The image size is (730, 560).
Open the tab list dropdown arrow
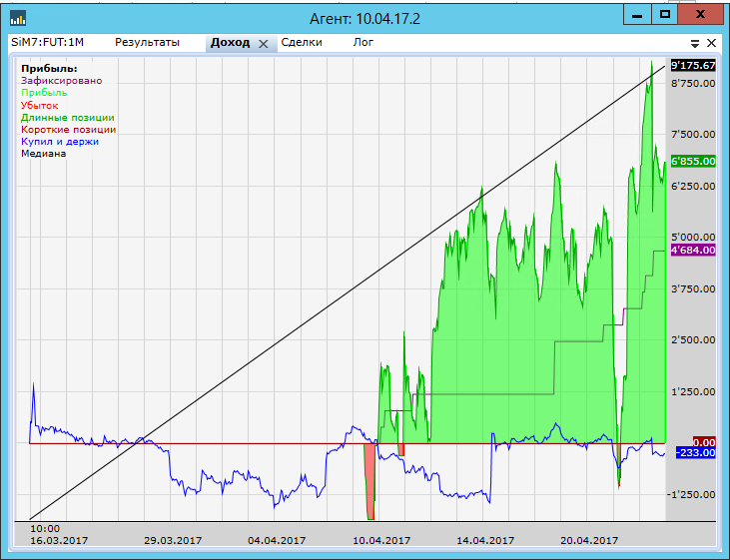pyautogui.click(x=695, y=44)
